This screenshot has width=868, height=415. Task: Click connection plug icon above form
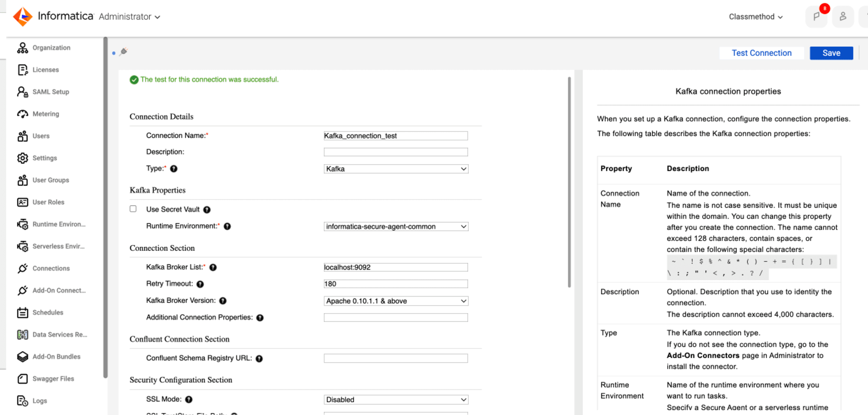124,52
